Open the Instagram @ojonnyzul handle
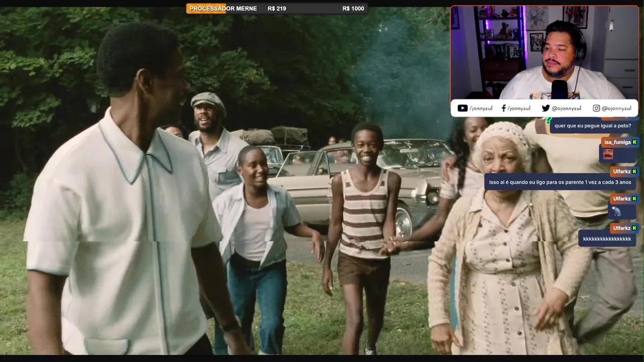 [x=616, y=108]
